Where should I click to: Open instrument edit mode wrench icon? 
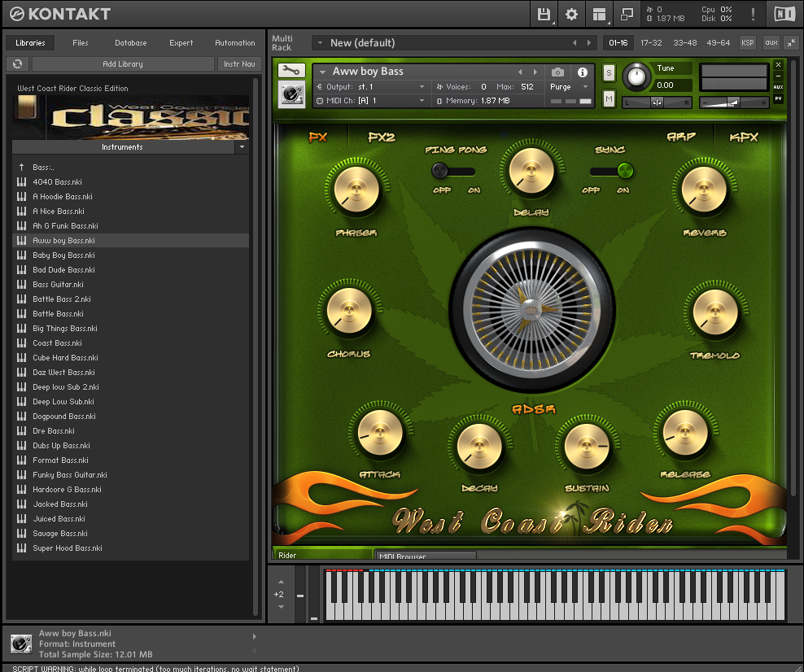(x=291, y=70)
